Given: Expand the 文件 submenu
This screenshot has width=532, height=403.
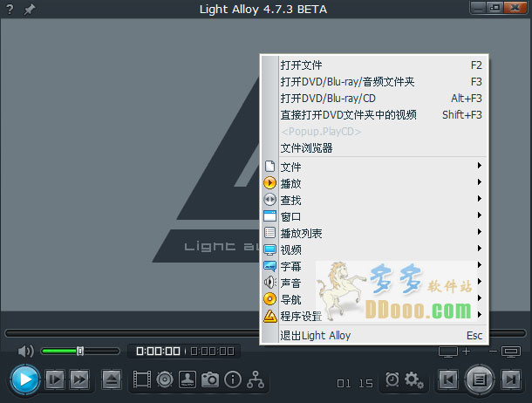Looking at the screenshot, I should (374, 167).
